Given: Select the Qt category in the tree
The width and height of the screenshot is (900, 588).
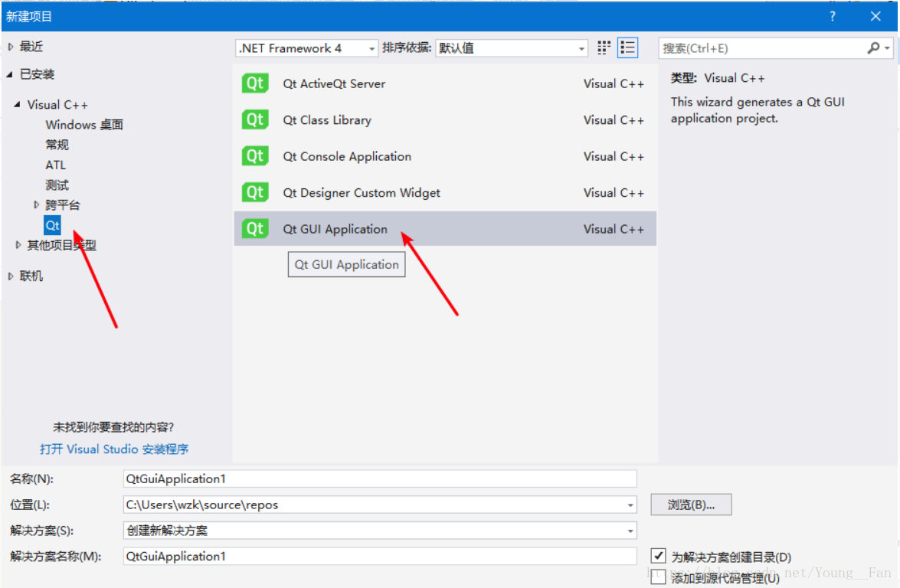Looking at the screenshot, I should pyautogui.click(x=52, y=225).
